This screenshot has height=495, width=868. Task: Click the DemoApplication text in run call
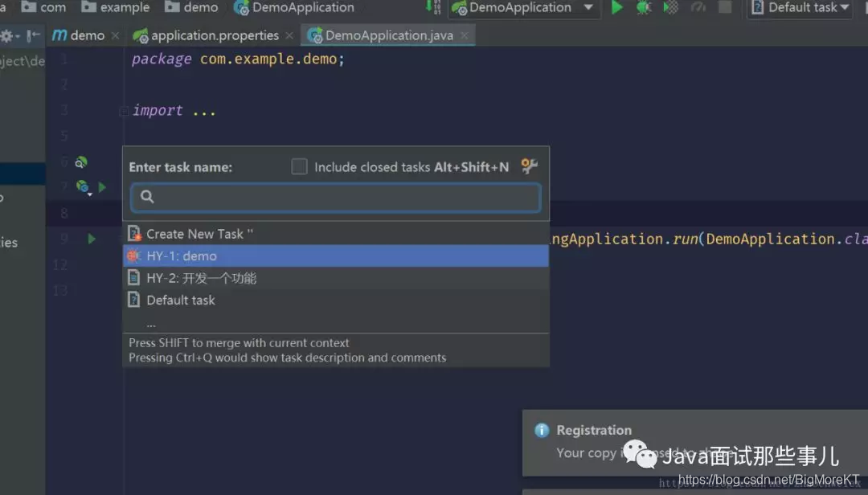[x=770, y=239]
